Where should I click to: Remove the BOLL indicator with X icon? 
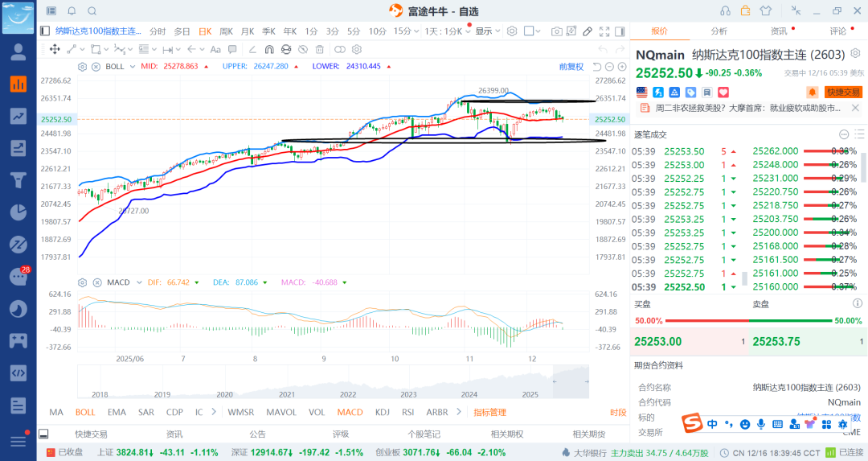(96, 67)
